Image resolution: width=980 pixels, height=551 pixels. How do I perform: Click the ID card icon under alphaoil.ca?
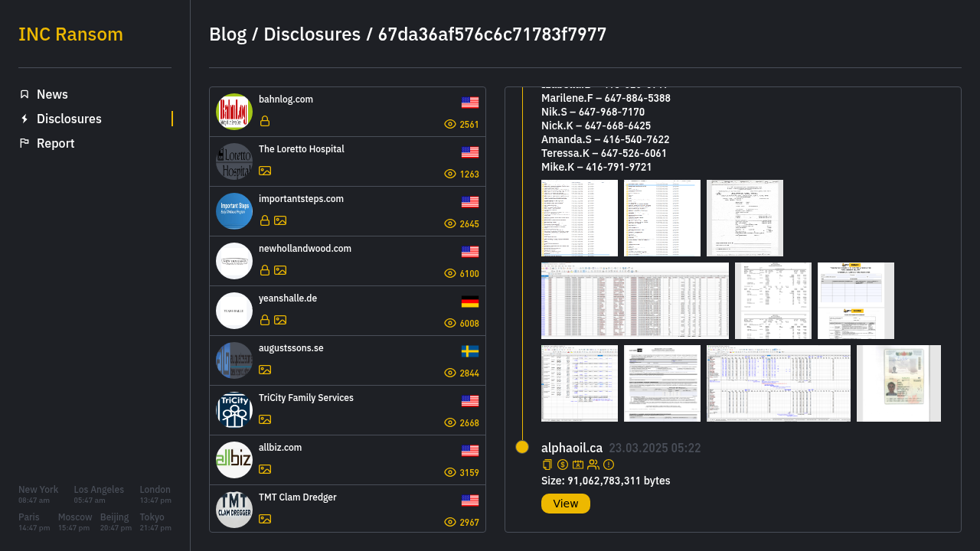pyautogui.click(x=578, y=465)
